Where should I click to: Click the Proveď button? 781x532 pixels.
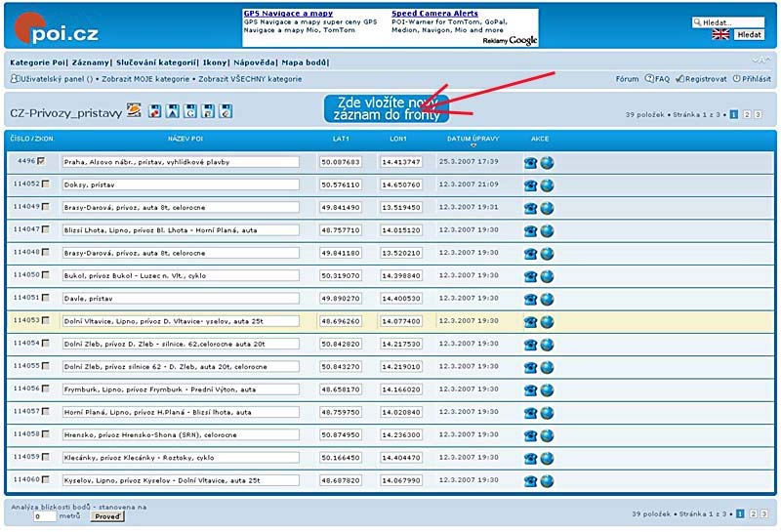(x=107, y=516)
